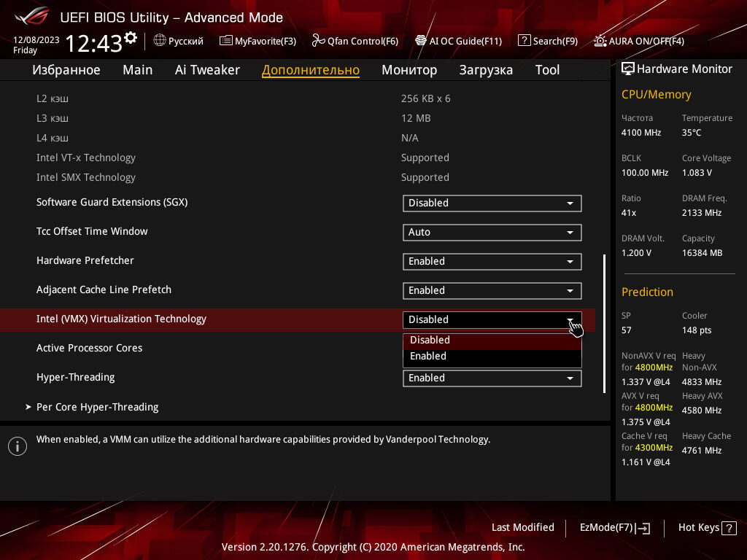Screen dimensions: 747x560
Task: Click the 12/08/2023 date
Action: pyautogui.click(x=36, y=40)
